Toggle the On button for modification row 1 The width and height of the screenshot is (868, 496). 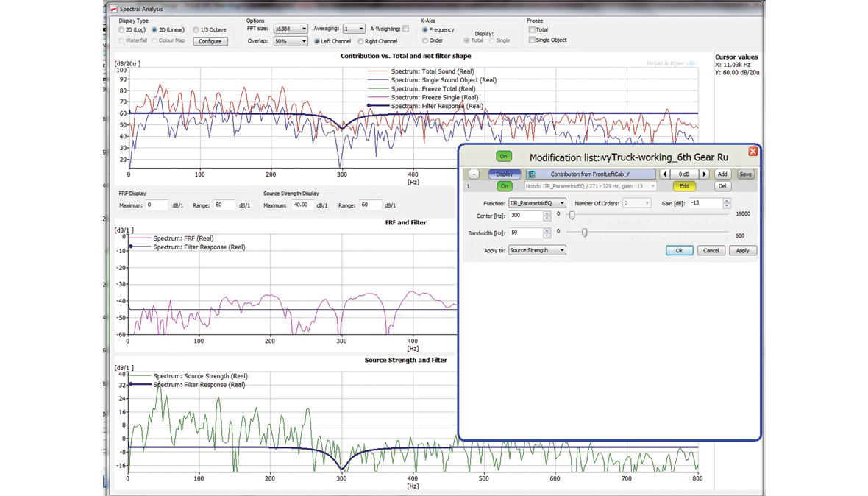[505, 186]
